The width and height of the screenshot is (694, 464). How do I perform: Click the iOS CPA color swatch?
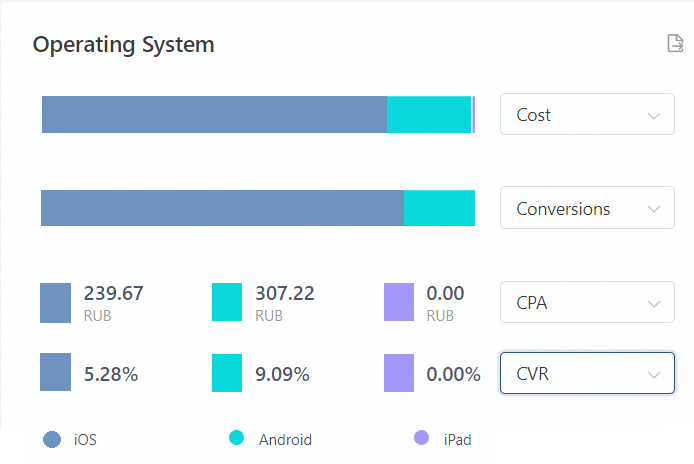[56, 303]
